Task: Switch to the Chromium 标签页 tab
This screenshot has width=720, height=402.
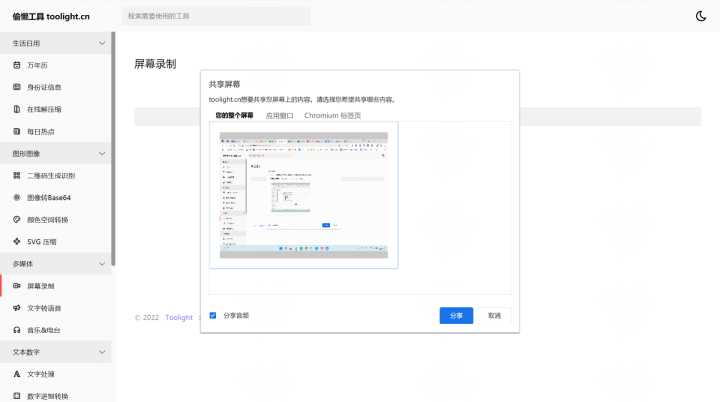Action: [x=332, y=115]
